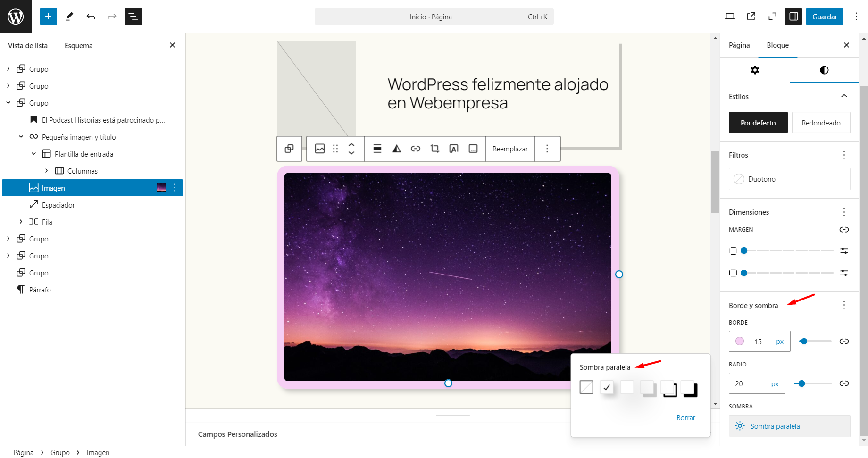Image resolution: width=868 pixels, height=458 pixels.
Task: Close the list view panel
Action: pyautogui.click(x=172, y=45)
